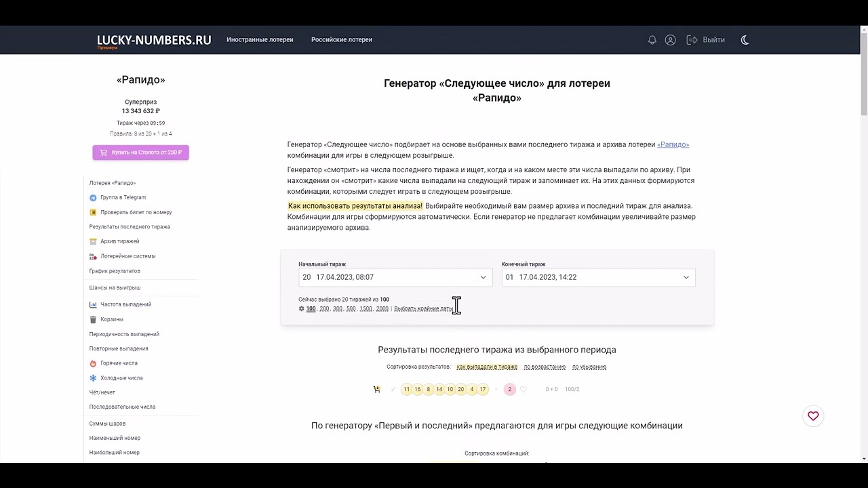Open Повторные выпадения link
868x488 pixels.
119,348
